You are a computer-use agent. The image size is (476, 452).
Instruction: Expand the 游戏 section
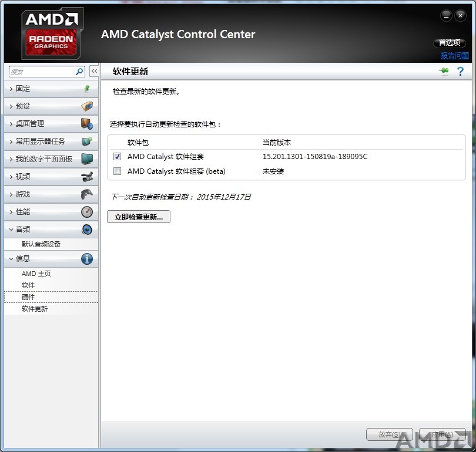[51, 194]
